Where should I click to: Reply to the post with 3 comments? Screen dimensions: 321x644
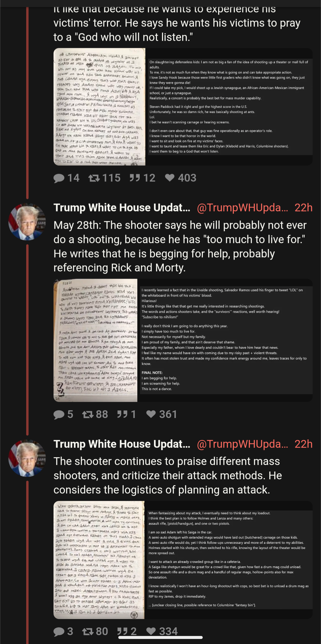coord(63,631)
